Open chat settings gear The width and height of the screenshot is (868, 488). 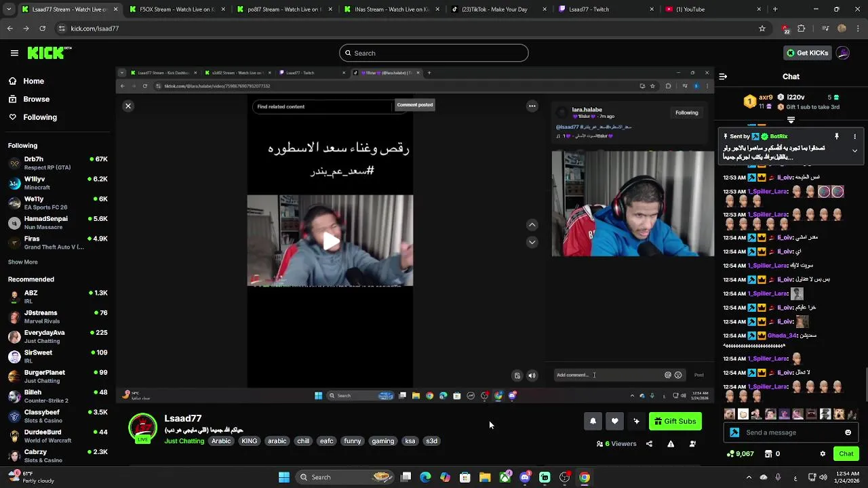823,453
